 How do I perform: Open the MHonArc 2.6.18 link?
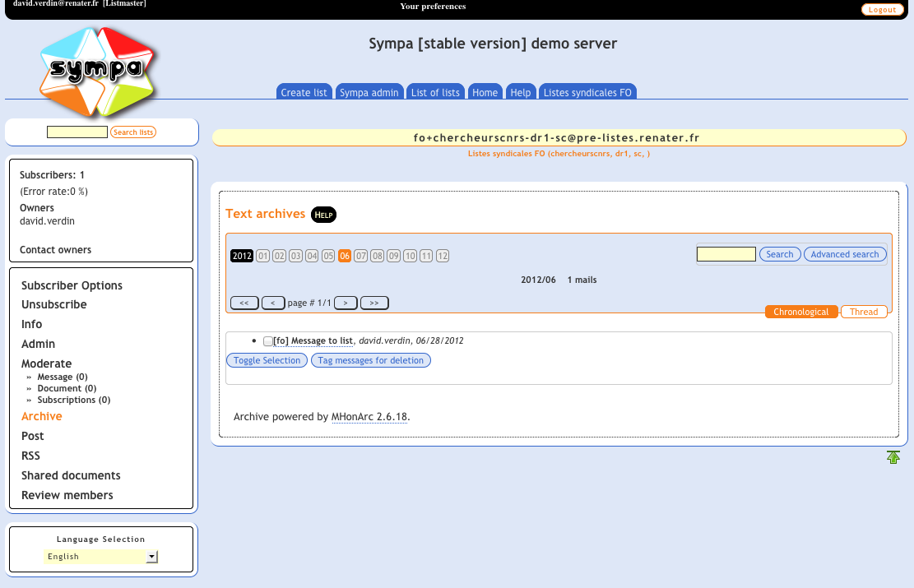[369, 417]
